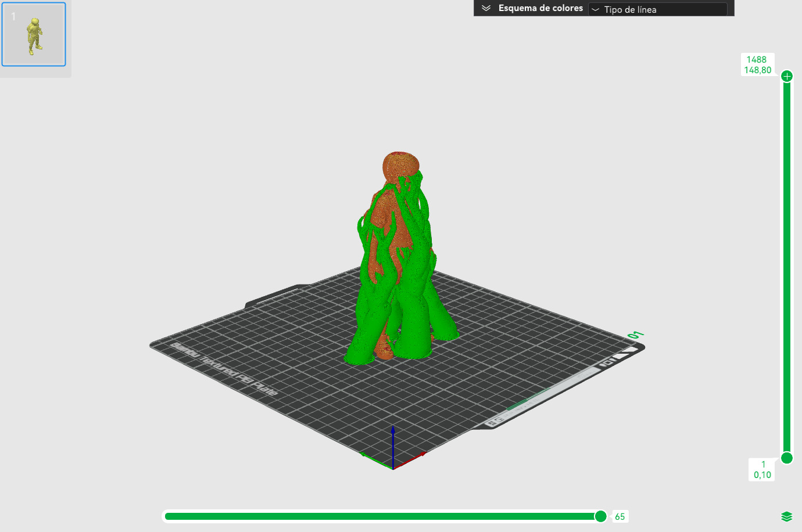Expand the Esquema de colores panel
This screenshot has height=532, width=802.
486,8
